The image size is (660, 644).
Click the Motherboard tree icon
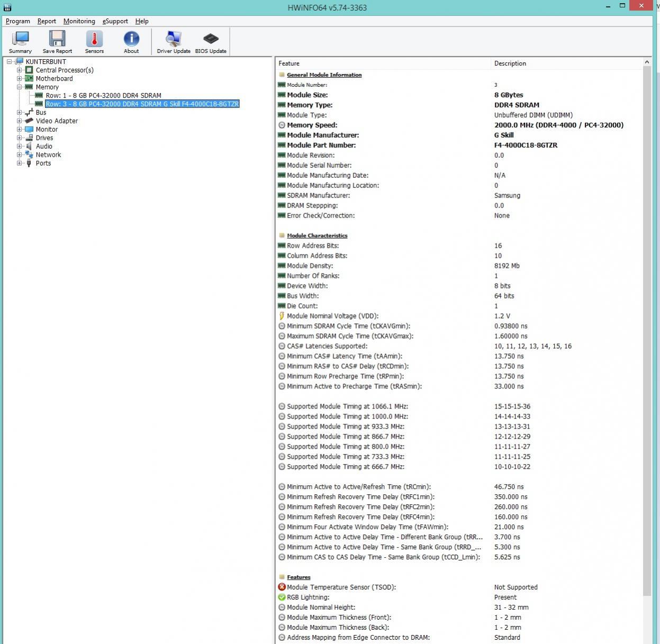pos(29,78)
